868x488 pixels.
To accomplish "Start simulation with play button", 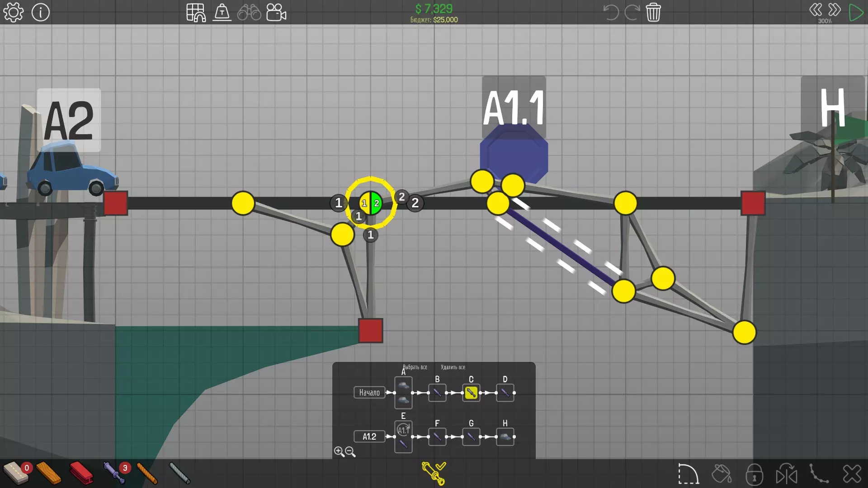I will (x=855, y=12).
